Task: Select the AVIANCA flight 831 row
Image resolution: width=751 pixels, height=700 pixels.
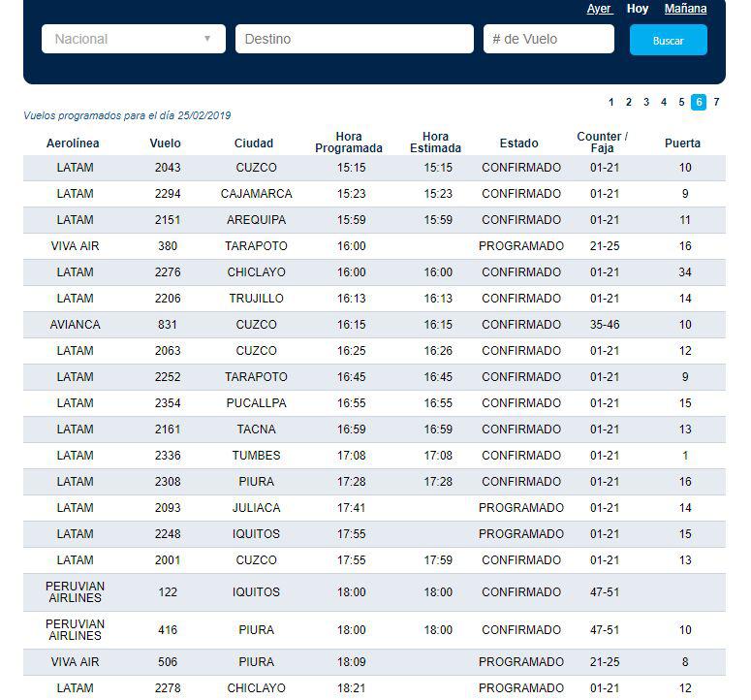Action: 374,325
